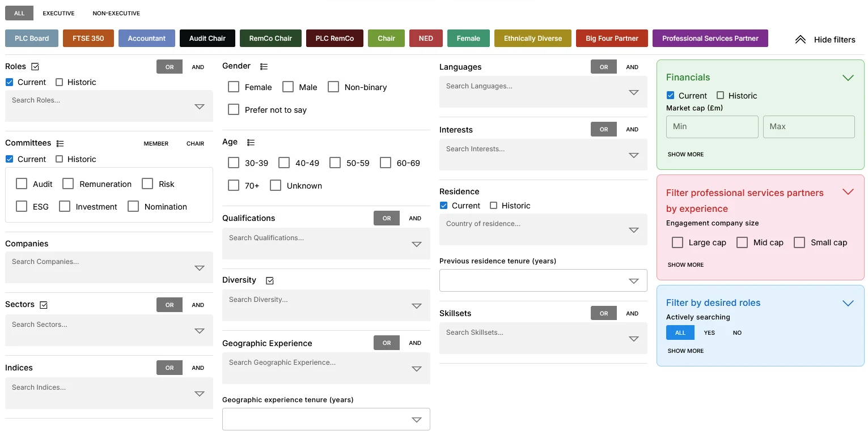Viewport: 868px width, 435px height.
Task: Choose CHAIR under Committees
Action: [x=195, y=143]
